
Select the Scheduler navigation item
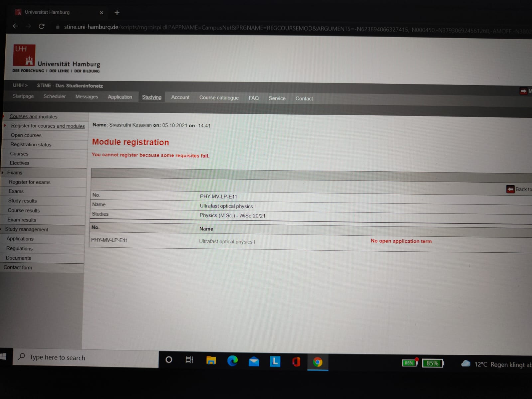[x=55, y=96]
